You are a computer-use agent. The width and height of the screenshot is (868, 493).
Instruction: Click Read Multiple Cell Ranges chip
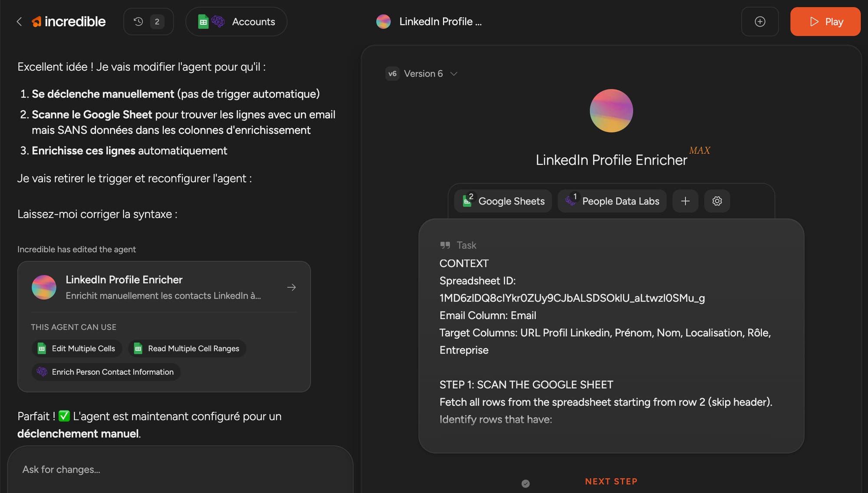(x=187, y=348)
